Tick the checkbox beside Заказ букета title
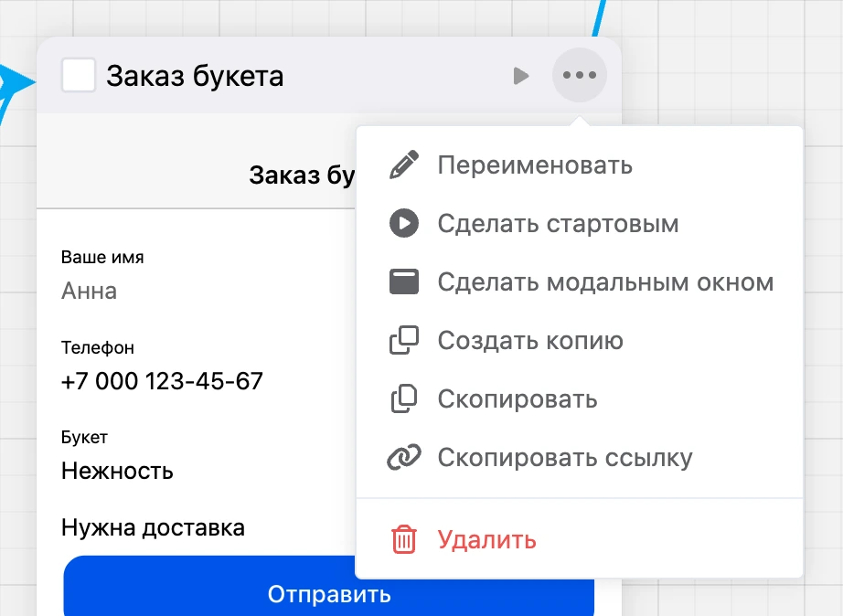This screenshot has width=843, height=616. 79,75
